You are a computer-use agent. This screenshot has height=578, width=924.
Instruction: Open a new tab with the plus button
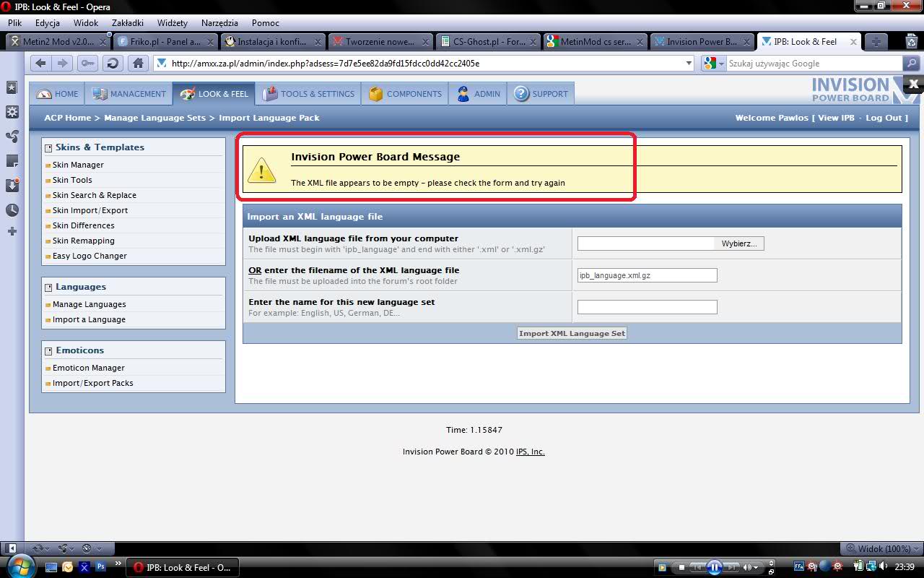coord(876,42)
